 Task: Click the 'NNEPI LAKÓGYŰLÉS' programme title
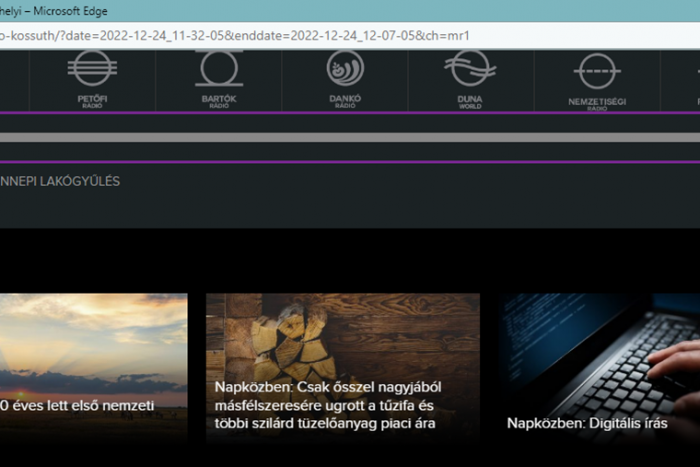click(x=60, y=181)
